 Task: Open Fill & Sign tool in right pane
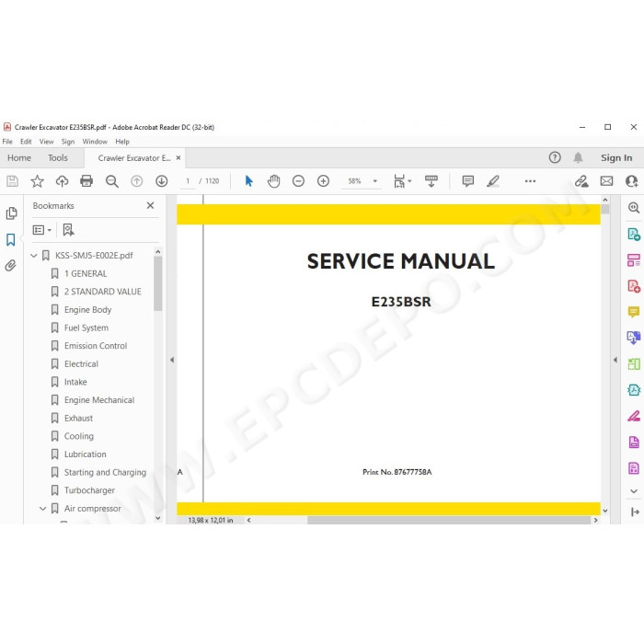pyautogui.click(x=634, y=416)
